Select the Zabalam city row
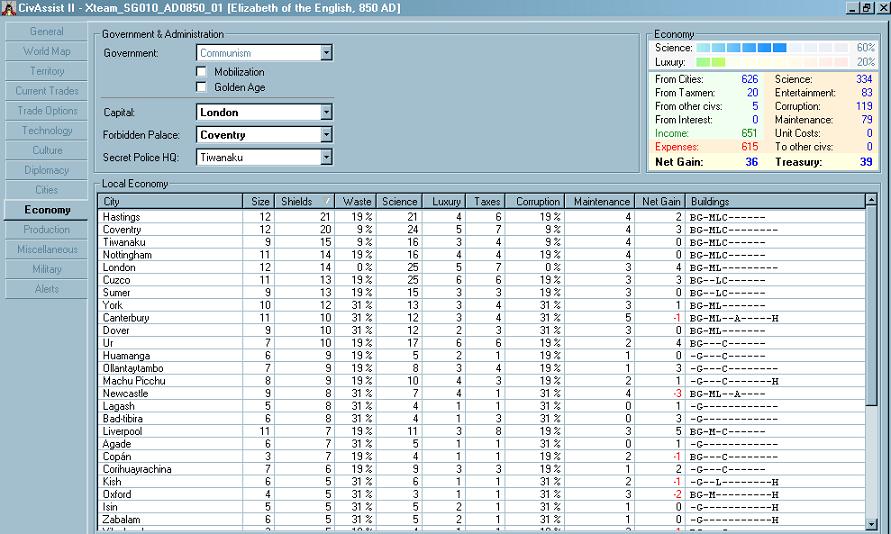 (481, 519)
